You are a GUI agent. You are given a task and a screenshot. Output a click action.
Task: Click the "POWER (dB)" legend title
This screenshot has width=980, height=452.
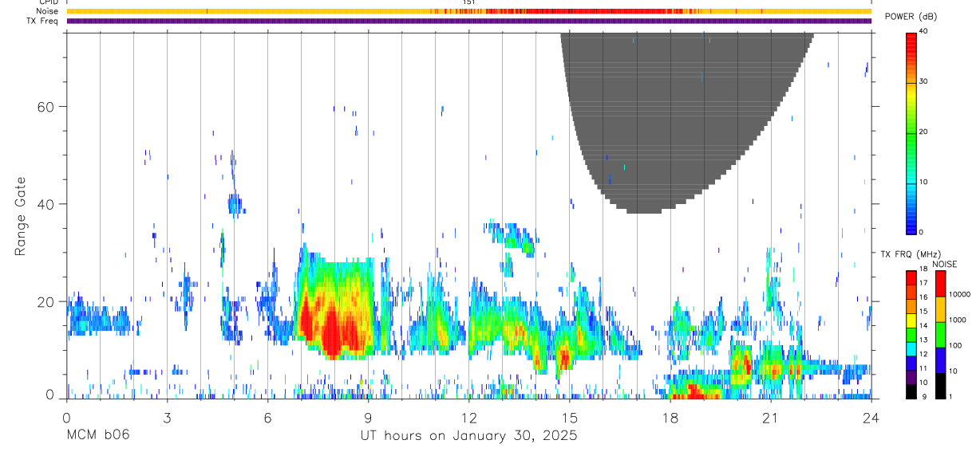click(x=911, y=17)
